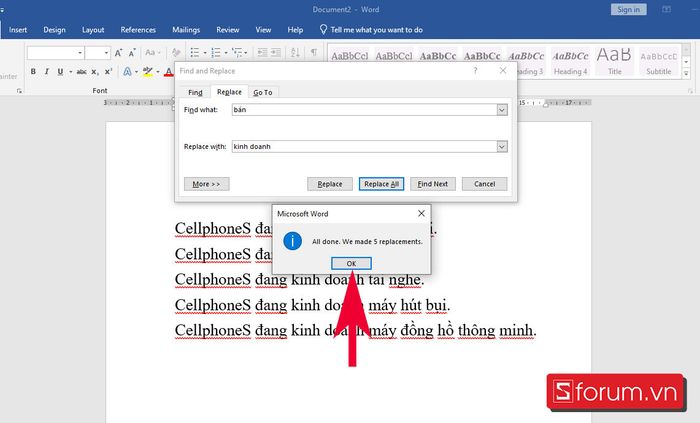Image resolution: width=700 pixels, height=423 pixels.
Task: Clear all formatting
Action: [x=176, y=53]
